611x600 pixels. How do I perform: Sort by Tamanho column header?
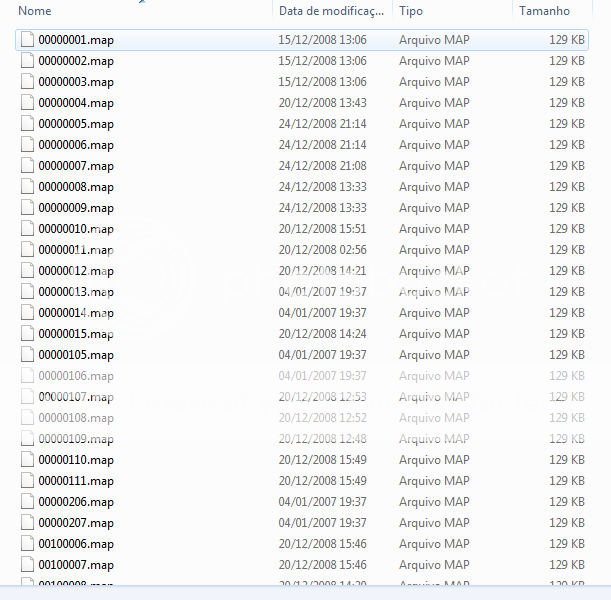pos(545,11)
